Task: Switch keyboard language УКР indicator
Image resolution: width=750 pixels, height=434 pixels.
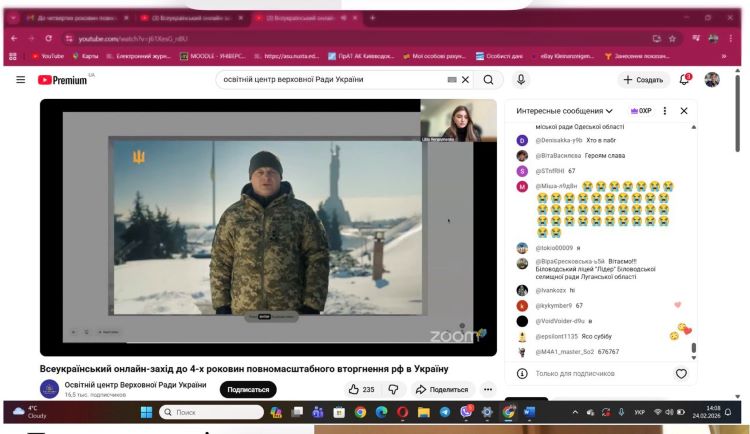Action: (640, 412)
